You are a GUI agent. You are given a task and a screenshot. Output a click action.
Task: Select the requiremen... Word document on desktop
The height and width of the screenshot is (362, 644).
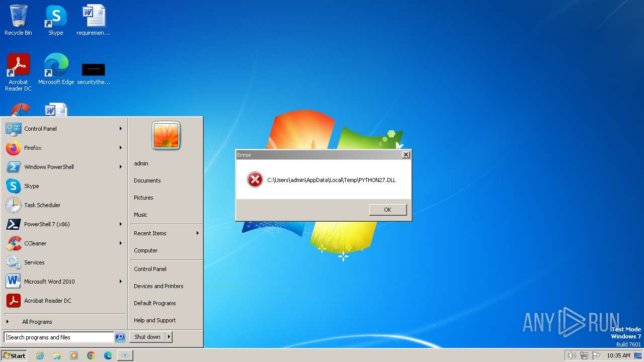click(x=93, y=20)
